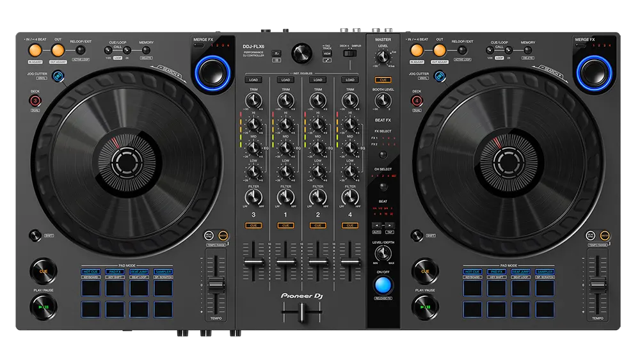
Task: Click left deck TEMPO slider
Action: click(216, 285)
